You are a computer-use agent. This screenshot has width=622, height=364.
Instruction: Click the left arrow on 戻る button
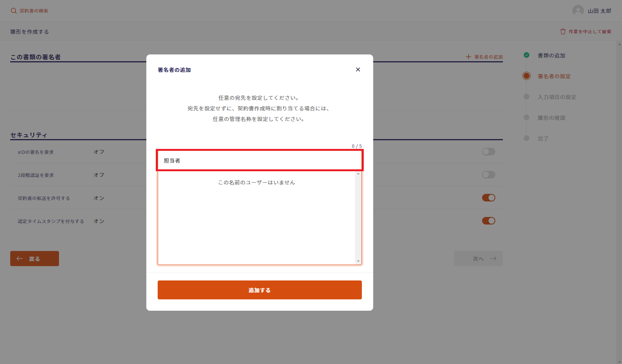pyautogui.click(x=20, y=259)
